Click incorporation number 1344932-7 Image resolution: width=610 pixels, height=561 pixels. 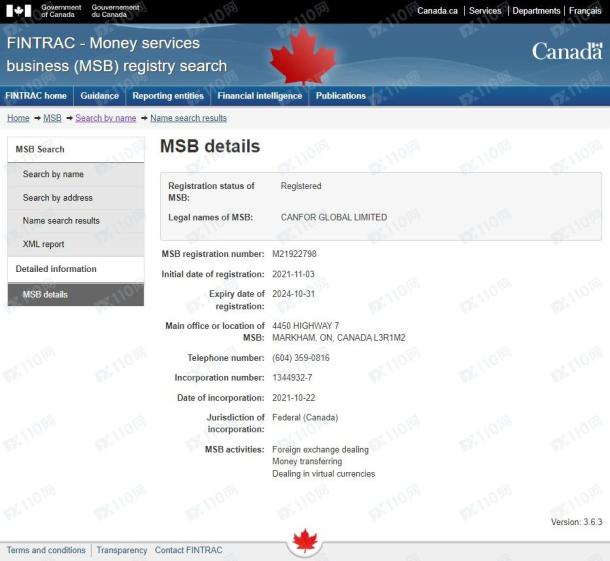tap(292, 378)
